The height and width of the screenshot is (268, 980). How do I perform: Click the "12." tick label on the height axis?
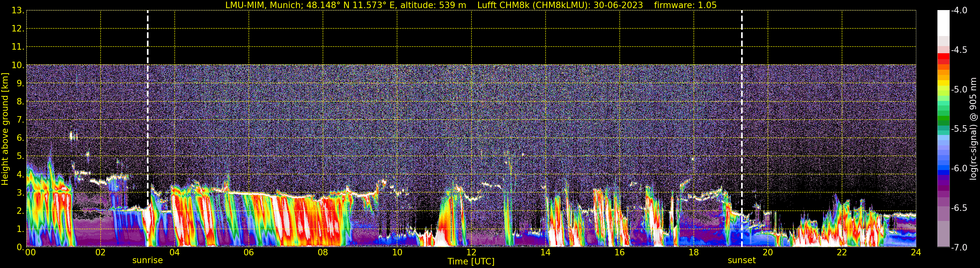[18, 29]
